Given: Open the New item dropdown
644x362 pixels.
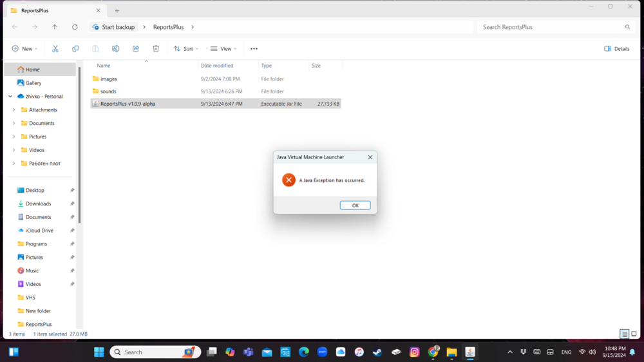Looking at the screenshot, I should [24, 48].
